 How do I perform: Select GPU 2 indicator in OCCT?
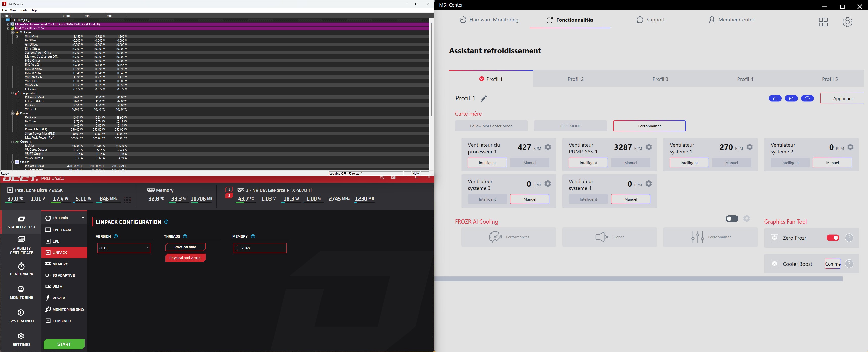[229, 196]
